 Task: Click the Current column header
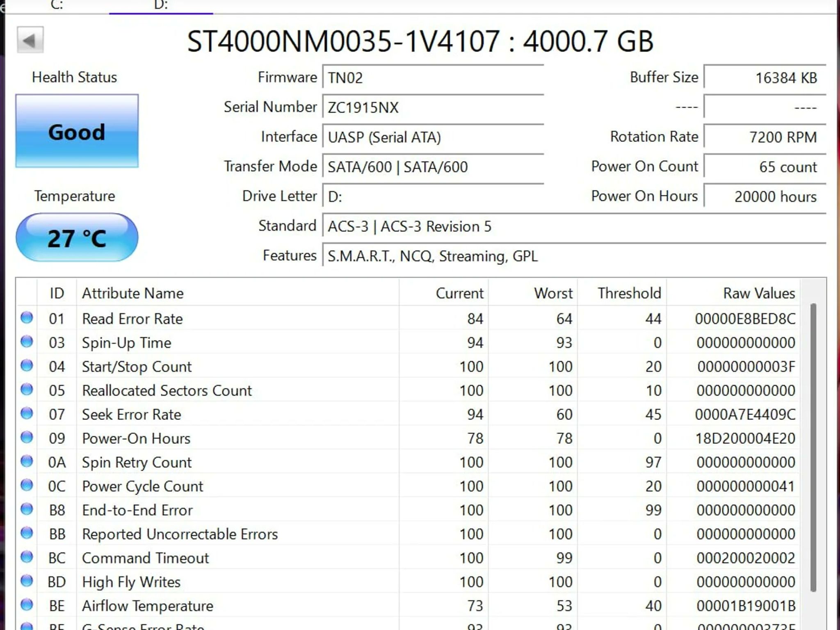coord(443,293)
